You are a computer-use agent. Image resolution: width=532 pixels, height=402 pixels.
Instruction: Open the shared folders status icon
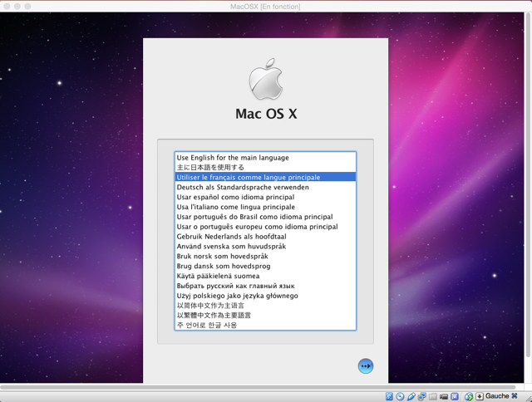click(x=433, y=396)
